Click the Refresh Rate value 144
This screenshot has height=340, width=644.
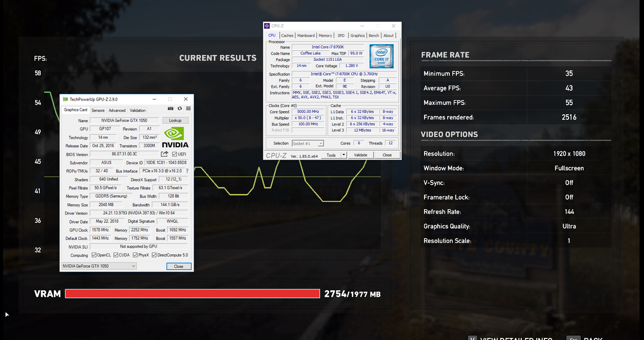coord(569,212)
